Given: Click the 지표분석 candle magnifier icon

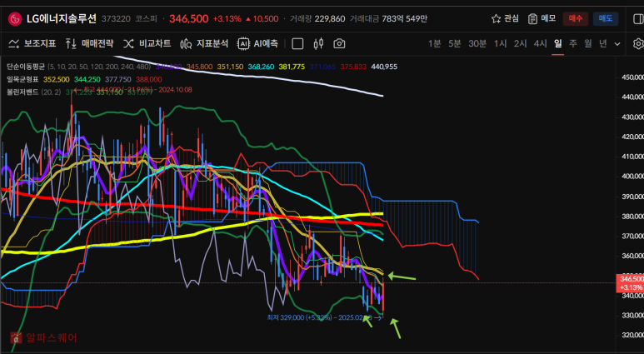Looking at the screenshot, I should click(x=186, y=43).
